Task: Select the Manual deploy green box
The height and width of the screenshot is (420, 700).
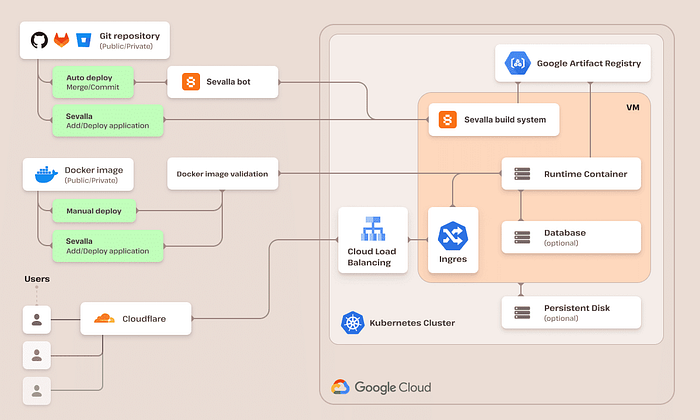Action: 94,211
